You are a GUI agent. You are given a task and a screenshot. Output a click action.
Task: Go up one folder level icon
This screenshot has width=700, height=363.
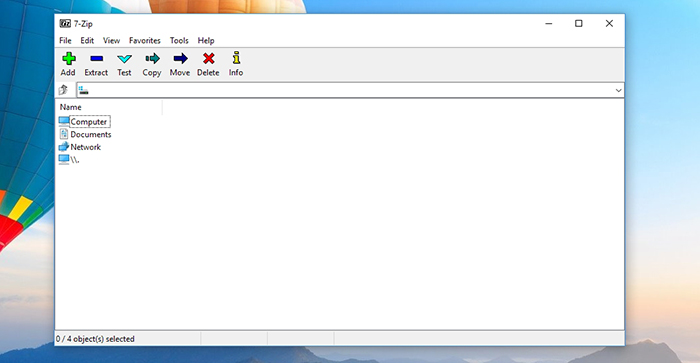click(63, 90)
